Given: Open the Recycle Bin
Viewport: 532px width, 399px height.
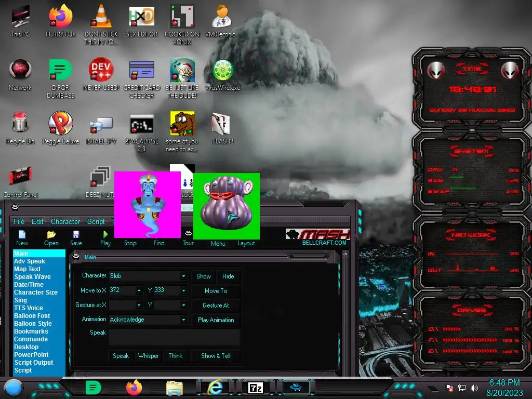Looking at the screenshot, I should 20,128.
